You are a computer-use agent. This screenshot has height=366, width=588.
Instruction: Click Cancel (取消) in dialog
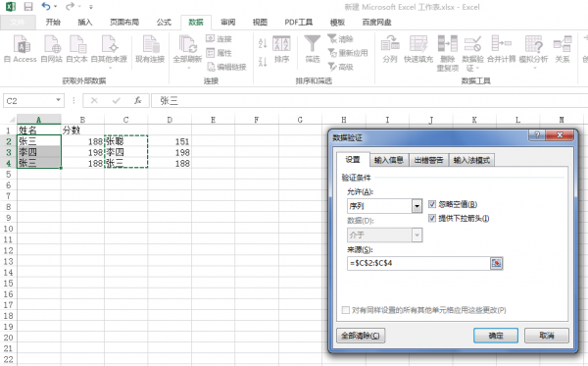point(547,336)
